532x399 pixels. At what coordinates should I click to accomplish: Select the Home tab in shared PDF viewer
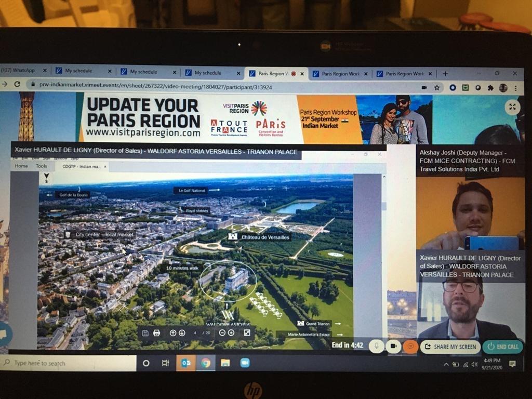pos(21,166)
